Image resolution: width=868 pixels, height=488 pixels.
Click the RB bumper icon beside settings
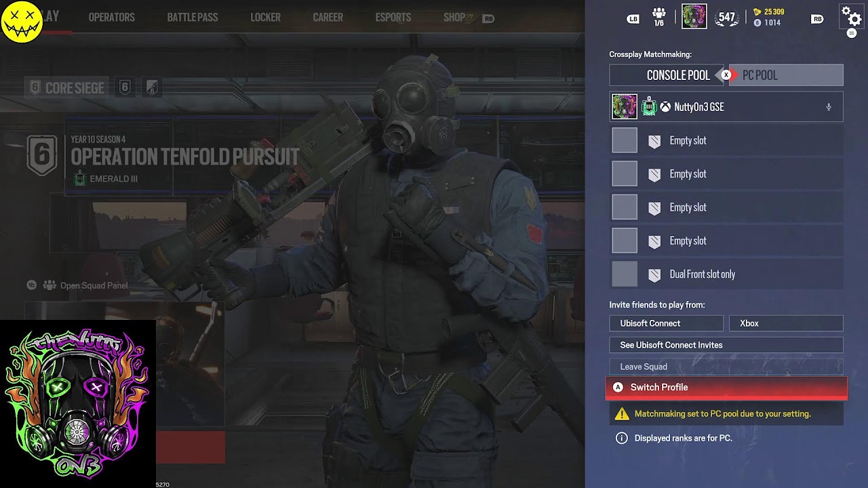point(817,19)
